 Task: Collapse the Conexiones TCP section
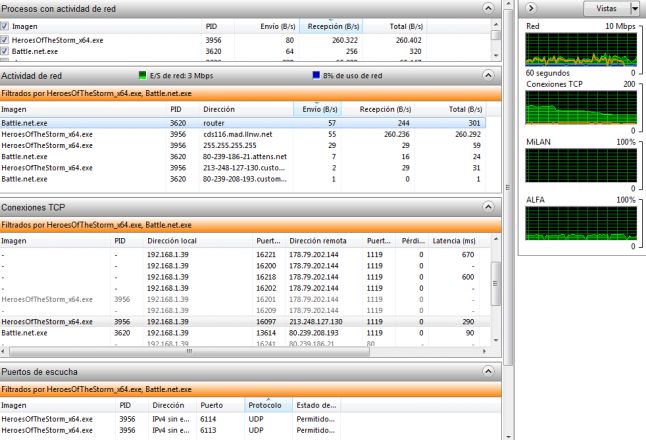coord(488,207)
